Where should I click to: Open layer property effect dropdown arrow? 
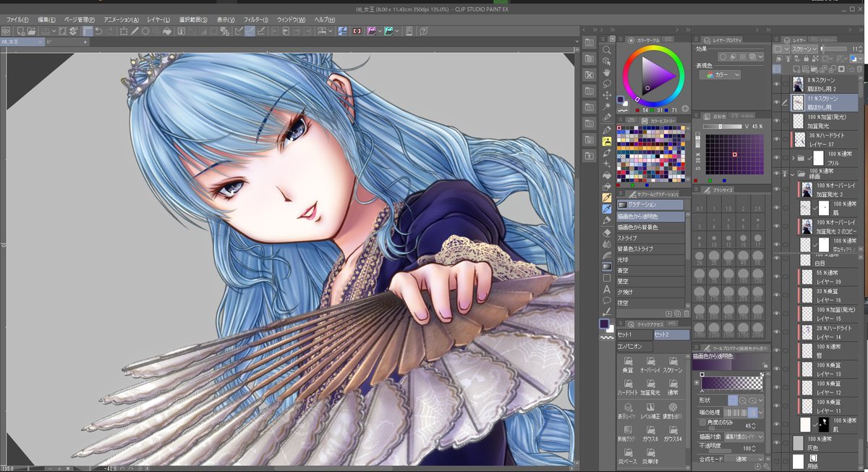760,56
